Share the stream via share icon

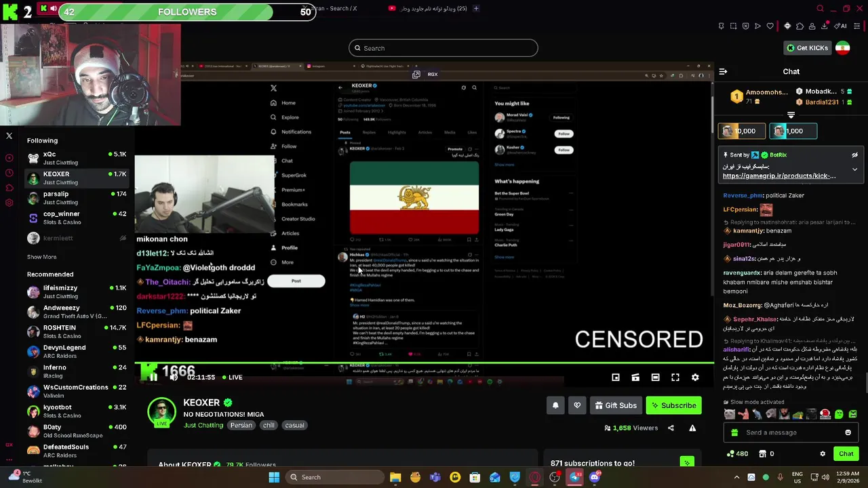(671, 428)
